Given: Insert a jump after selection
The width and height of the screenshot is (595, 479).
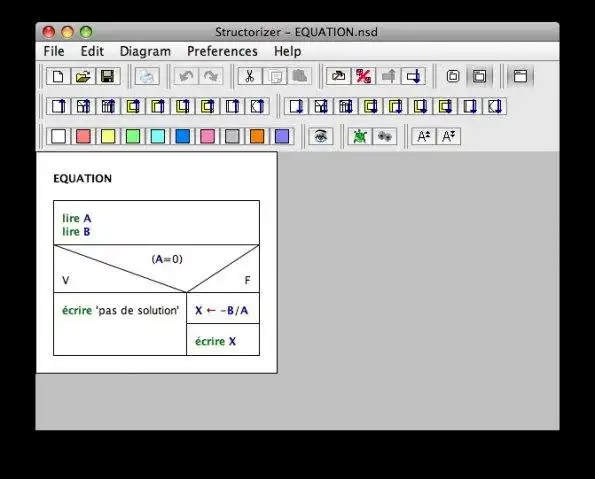Looking at the screenshot, I should [495, 106].
